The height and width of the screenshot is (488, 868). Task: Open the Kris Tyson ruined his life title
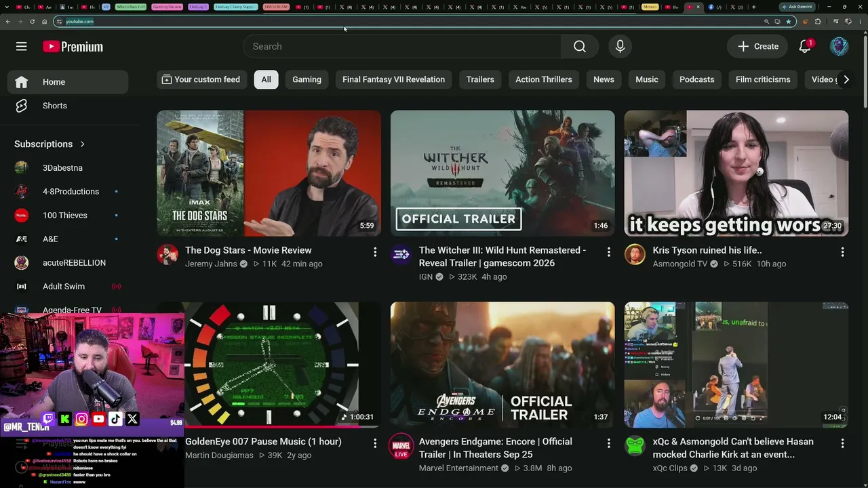pos(707,250)
